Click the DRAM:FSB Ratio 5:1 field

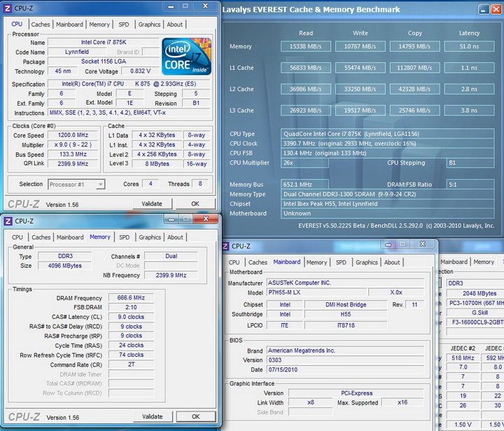tap(470, 185)
